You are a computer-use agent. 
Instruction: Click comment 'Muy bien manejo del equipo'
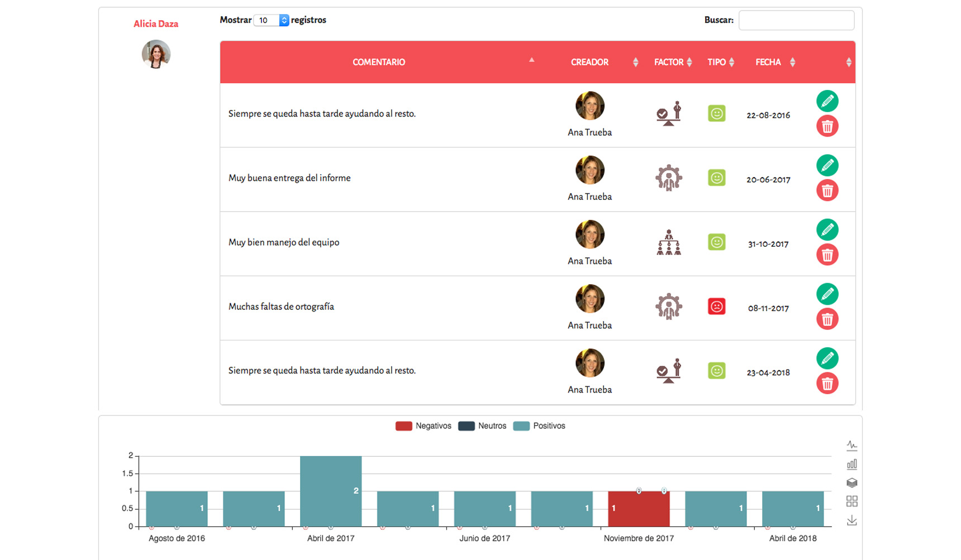pyautogui.click(x=284, y=242)
